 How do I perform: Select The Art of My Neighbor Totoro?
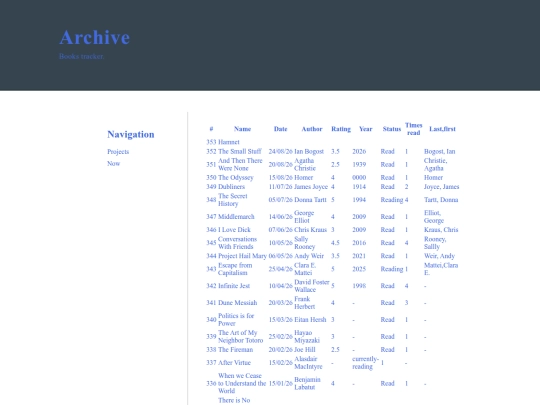point(240,336)
